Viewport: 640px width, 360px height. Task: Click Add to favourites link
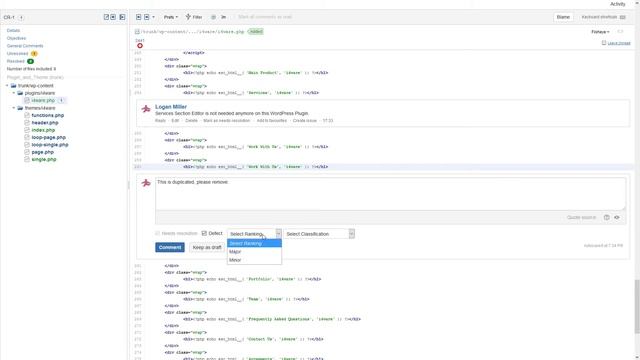pyautogui.click(x=271, y=121)
